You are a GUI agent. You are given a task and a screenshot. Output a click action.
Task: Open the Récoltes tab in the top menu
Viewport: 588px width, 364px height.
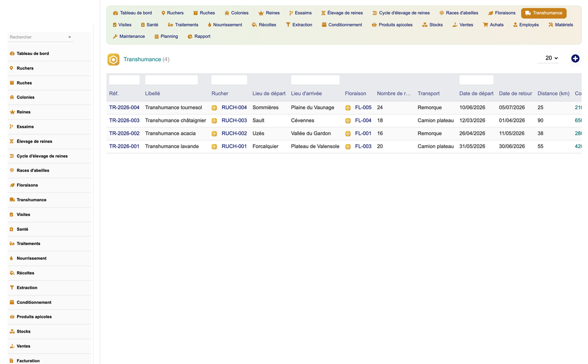tap(264, 24)
